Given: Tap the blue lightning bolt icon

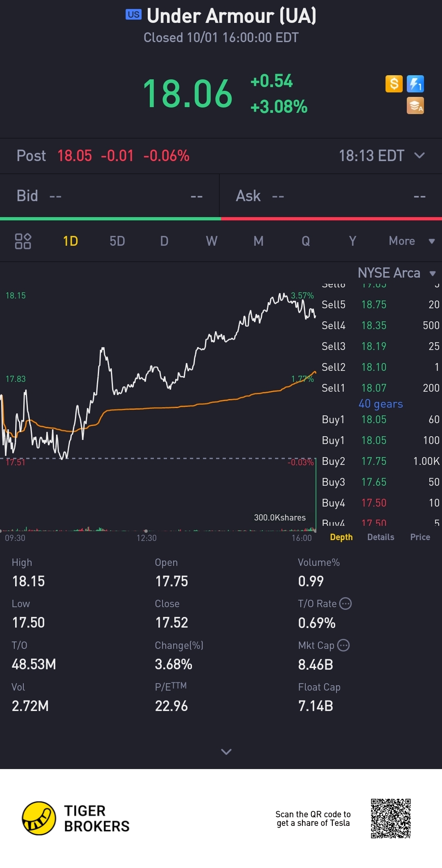Looking at the screenshot, I should [415, 84].
